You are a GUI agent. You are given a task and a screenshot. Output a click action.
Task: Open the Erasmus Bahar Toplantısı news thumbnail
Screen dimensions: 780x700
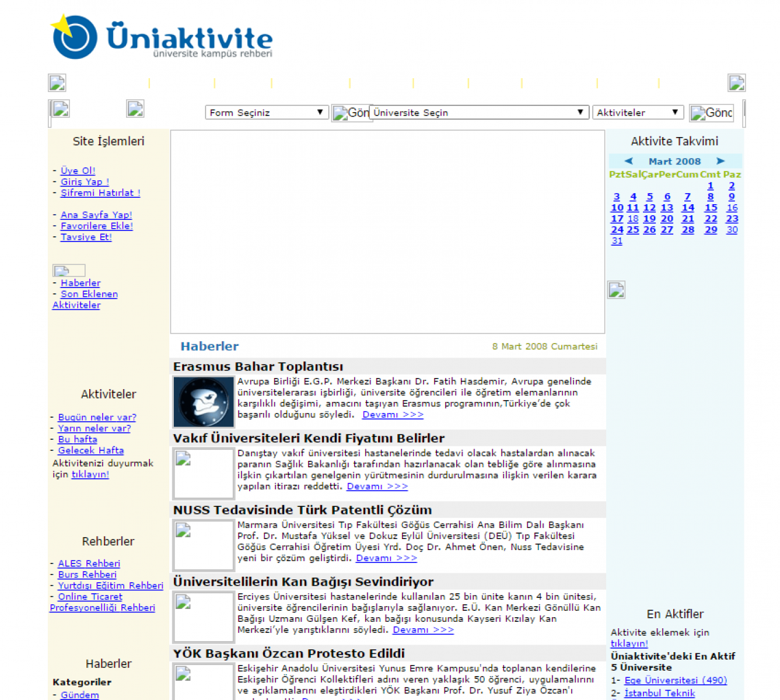pyautogui.click(x=203, y=402)
